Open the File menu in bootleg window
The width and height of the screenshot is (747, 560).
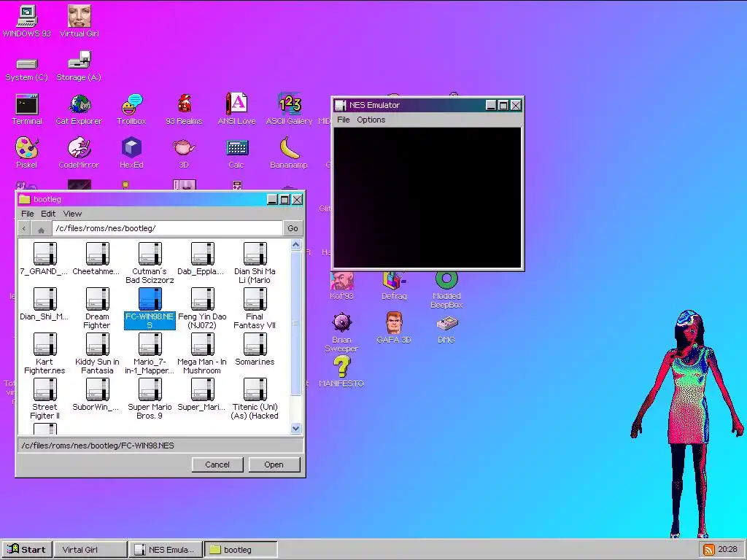pos(28,214)
